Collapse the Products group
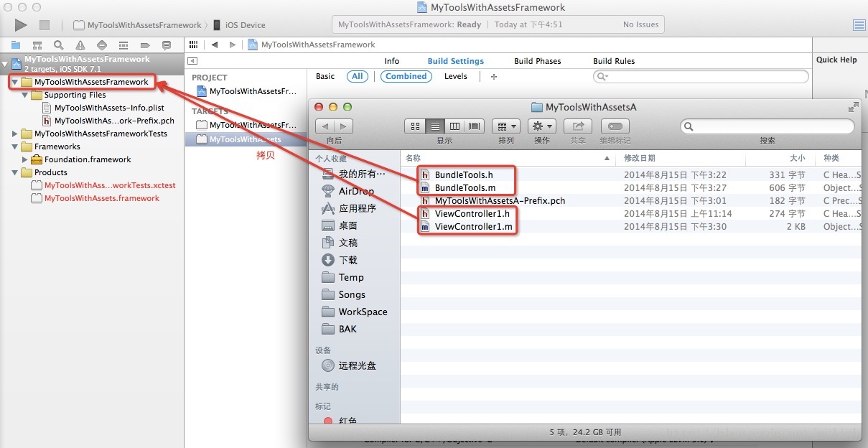 (x=15, y=172)
